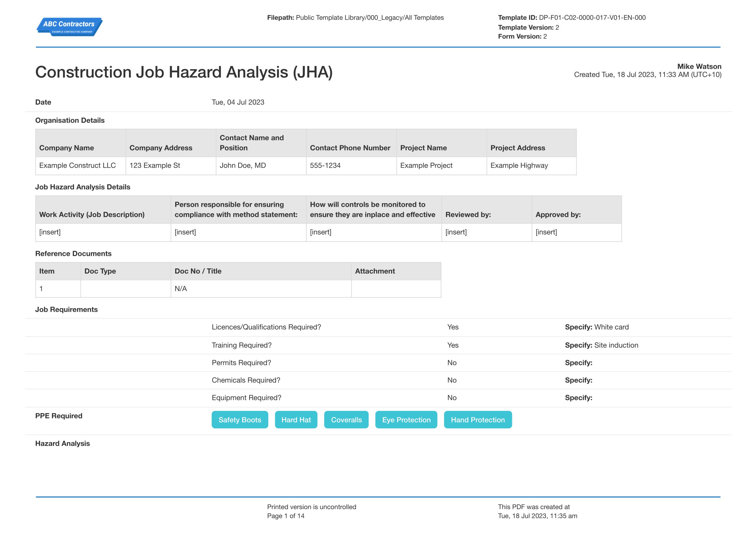Viewport: 756px width, 534px height.
Task: Click the Example Project cell
Action: point(442,165)
